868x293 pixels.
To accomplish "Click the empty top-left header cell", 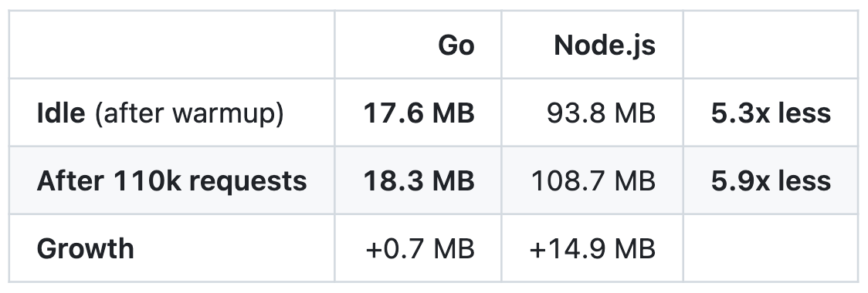I will (x=171, y=45).
